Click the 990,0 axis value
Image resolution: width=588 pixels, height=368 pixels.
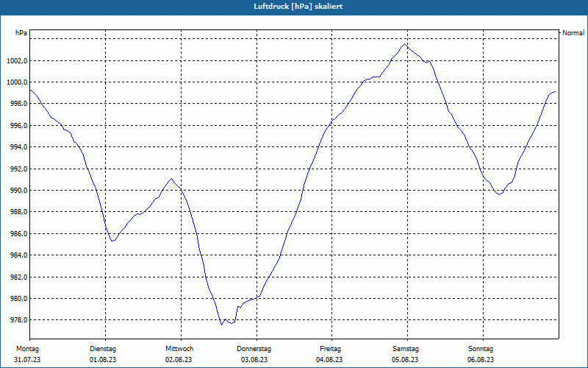18,191
